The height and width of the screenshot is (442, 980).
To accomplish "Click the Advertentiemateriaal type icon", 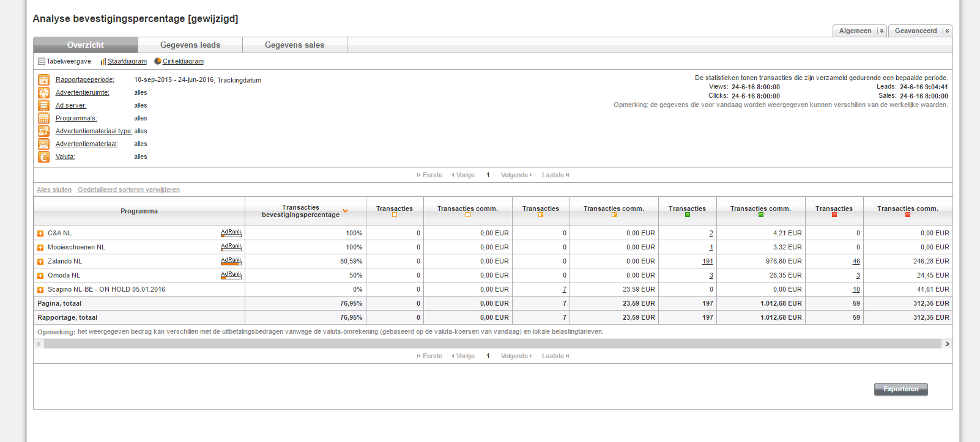I will (x=43, y=131).
